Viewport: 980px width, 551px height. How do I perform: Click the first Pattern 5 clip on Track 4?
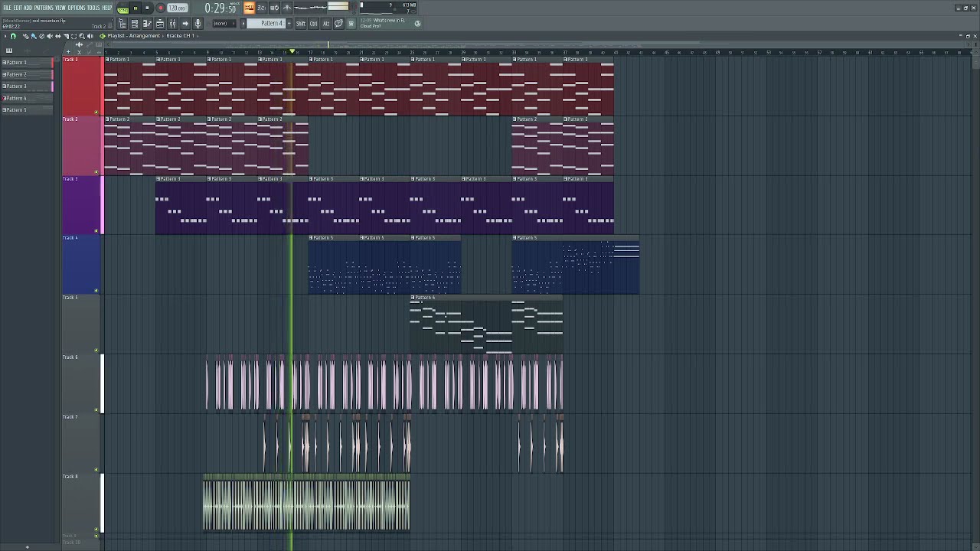coord(334,265)
